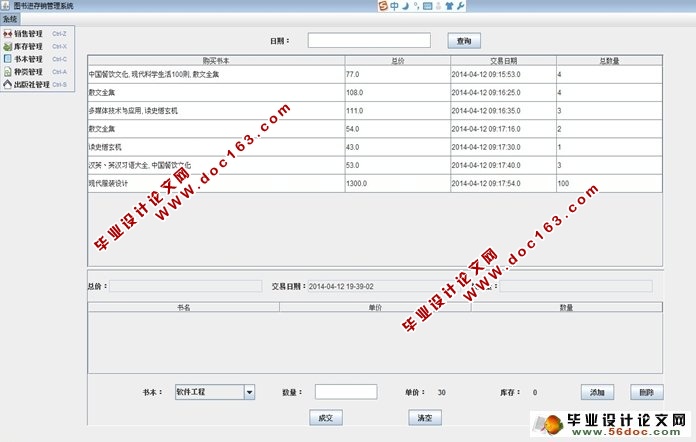Select the row 多媒体技术与应用

coord(375,111)
